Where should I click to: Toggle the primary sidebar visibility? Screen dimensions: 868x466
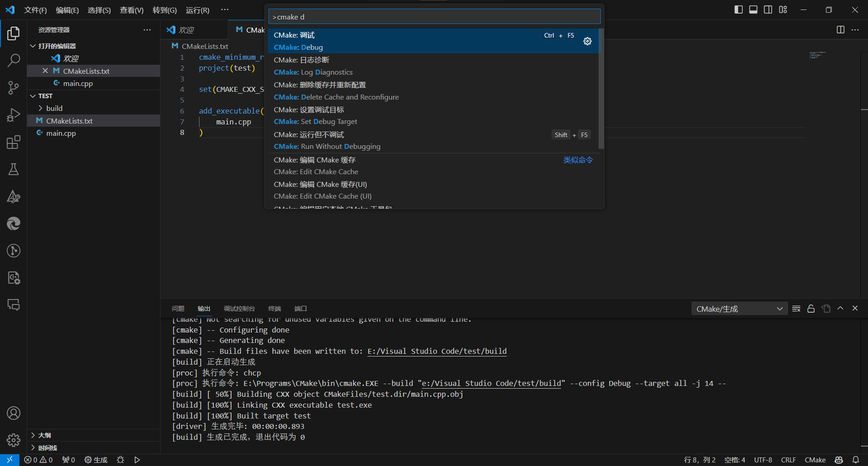[x=739, y=10]
